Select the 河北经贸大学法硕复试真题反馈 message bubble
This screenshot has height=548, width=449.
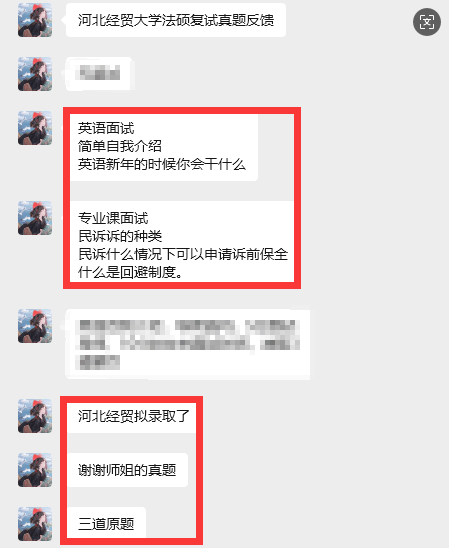click(176, 20)
